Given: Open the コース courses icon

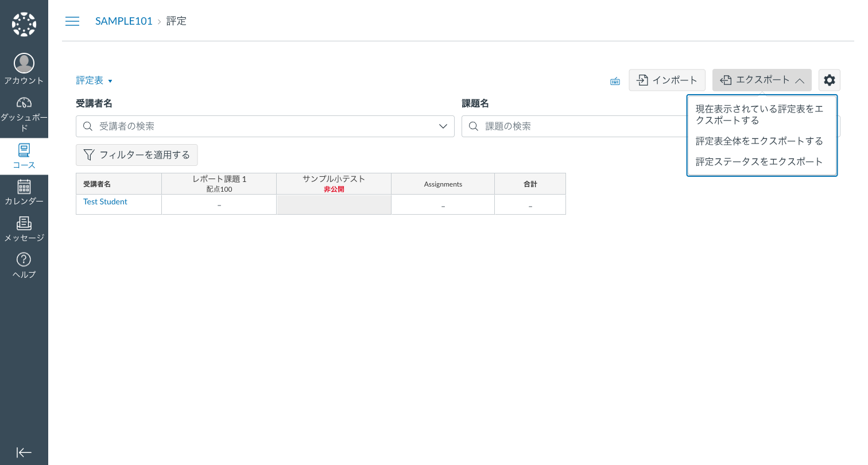Looking at the screenshot, I should click(24, 157).
